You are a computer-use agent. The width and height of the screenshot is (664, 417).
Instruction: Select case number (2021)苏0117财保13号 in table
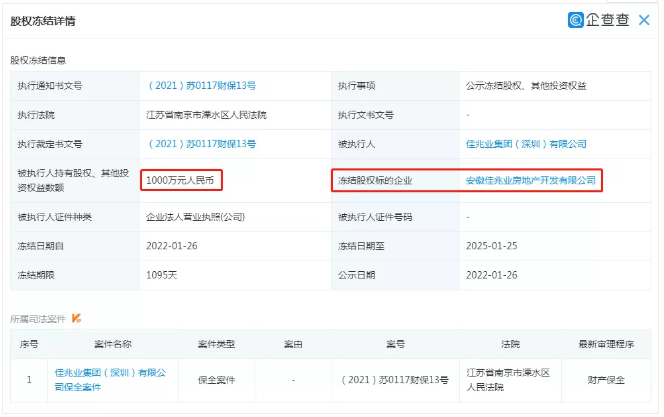[395, 380]
